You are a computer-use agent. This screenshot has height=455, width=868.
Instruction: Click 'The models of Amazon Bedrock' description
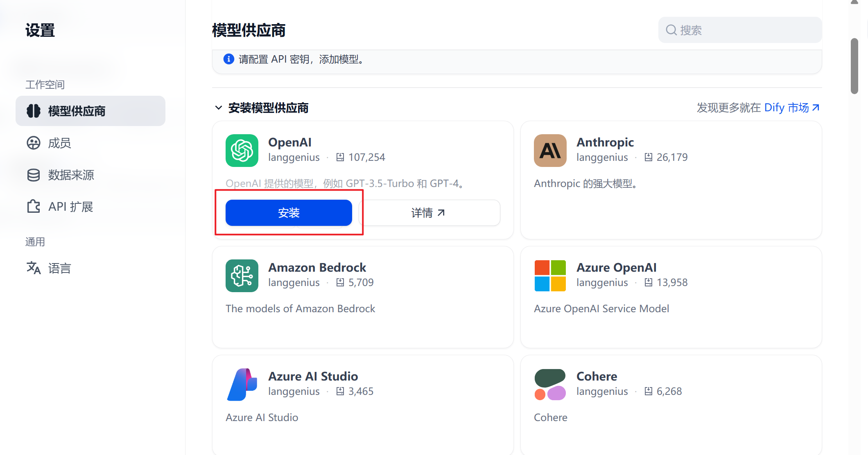coord(301,309)
